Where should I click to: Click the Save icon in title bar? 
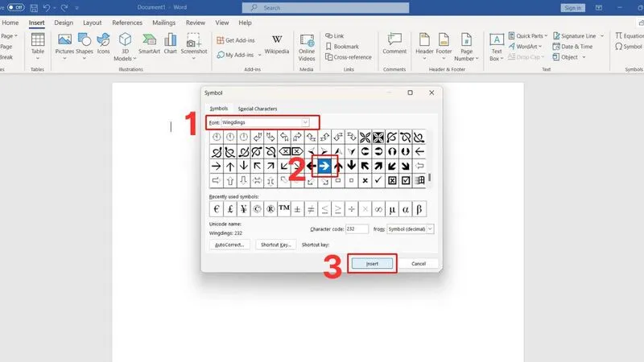click(x=34, y=8)
